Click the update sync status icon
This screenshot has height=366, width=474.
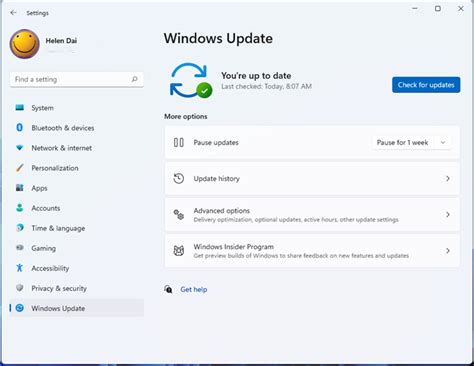click(191, 81)
